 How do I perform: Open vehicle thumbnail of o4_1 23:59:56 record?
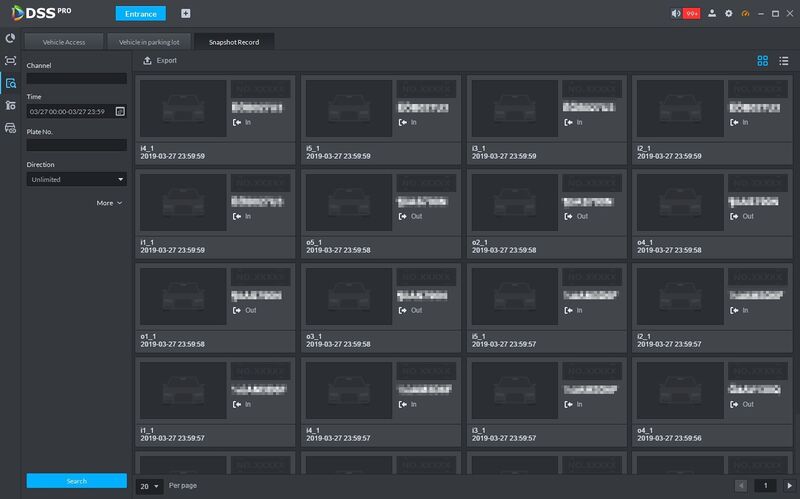[680, 390]
